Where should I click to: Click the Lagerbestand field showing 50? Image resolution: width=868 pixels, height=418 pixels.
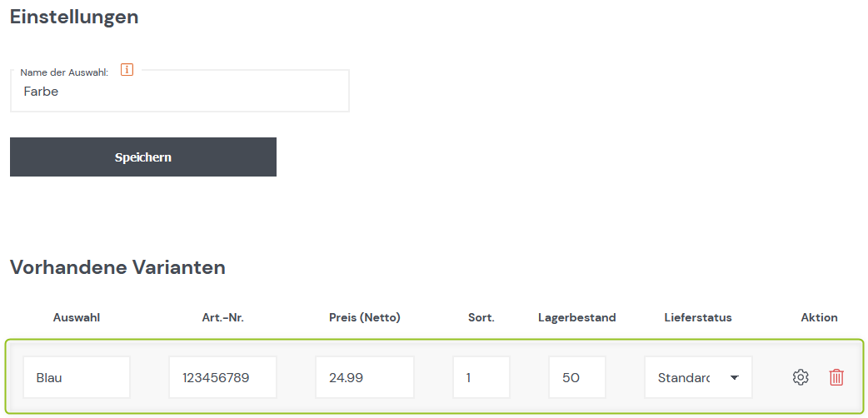pyautogui.click(x=576, y=377)
